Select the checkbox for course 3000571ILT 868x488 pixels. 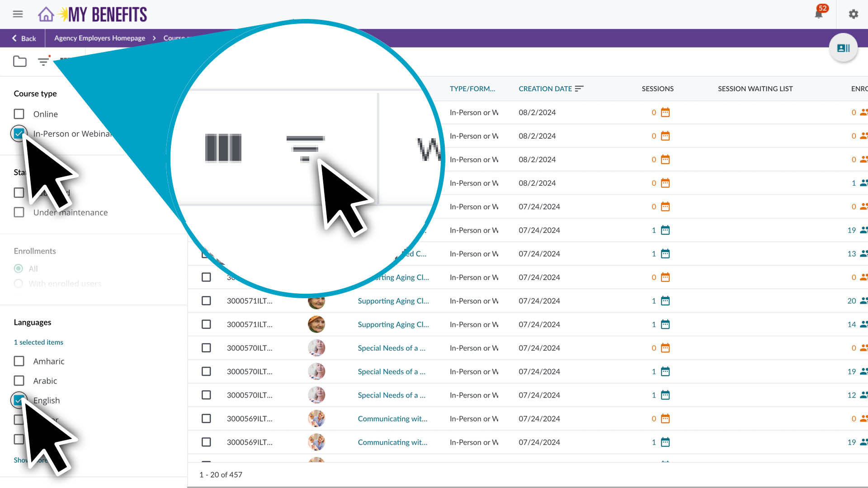point(206,300)
